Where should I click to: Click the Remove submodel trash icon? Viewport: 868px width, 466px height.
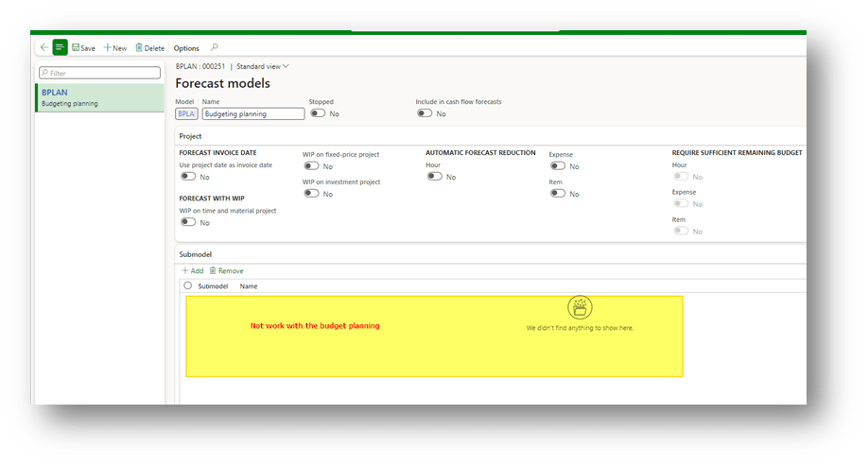(x=213, y=270)
